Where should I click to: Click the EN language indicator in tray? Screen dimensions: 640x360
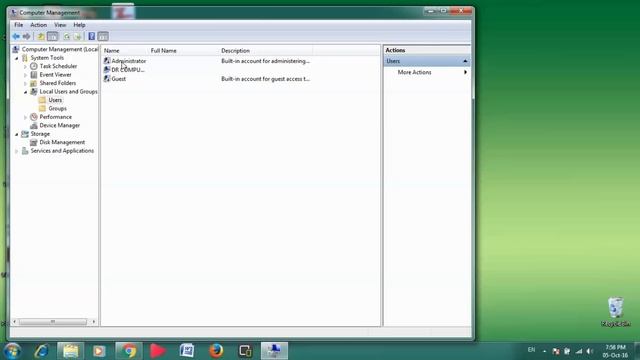[x=531, y=350]
